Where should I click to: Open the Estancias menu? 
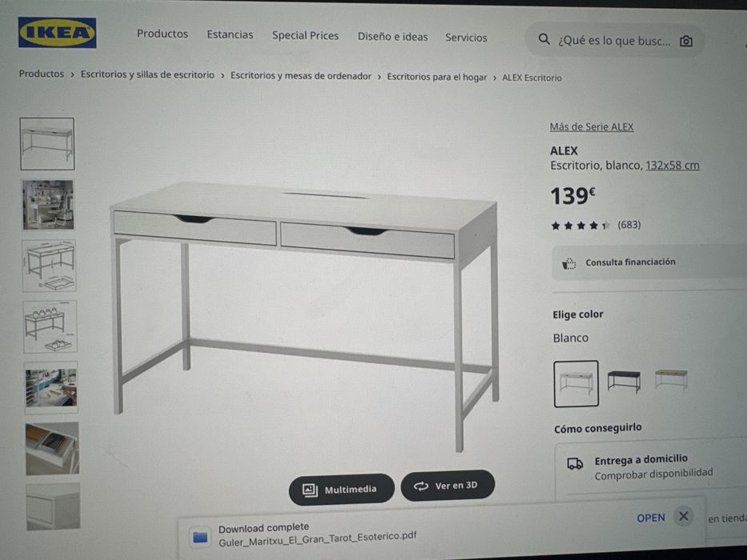pos(230,34)
